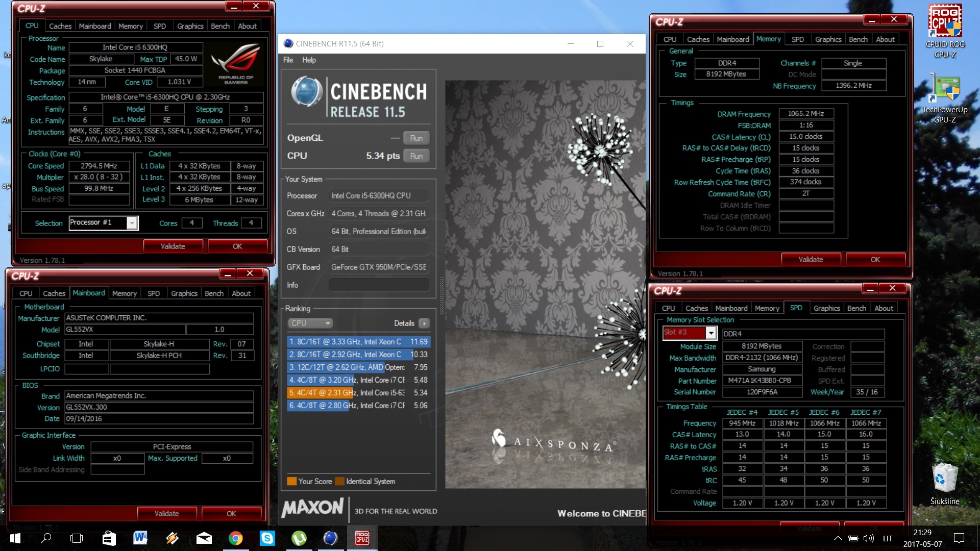Click battery icon in system tray
The height and width of the screenshot is (551, 980).
point(853,538)
